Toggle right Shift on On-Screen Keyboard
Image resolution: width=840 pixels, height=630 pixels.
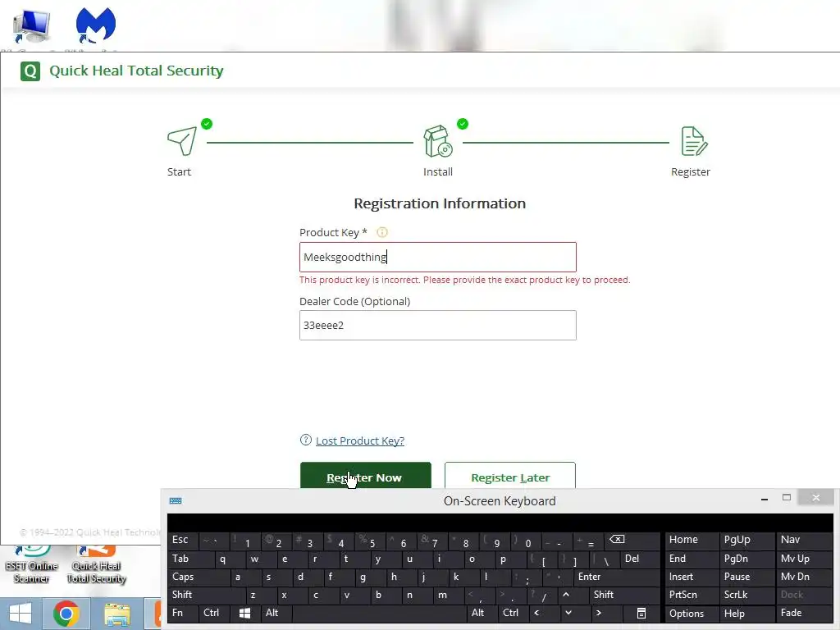point(624,596)
